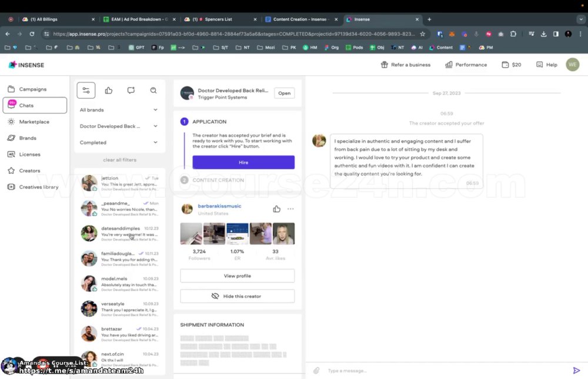Reload the browser page

pos(32,33)
